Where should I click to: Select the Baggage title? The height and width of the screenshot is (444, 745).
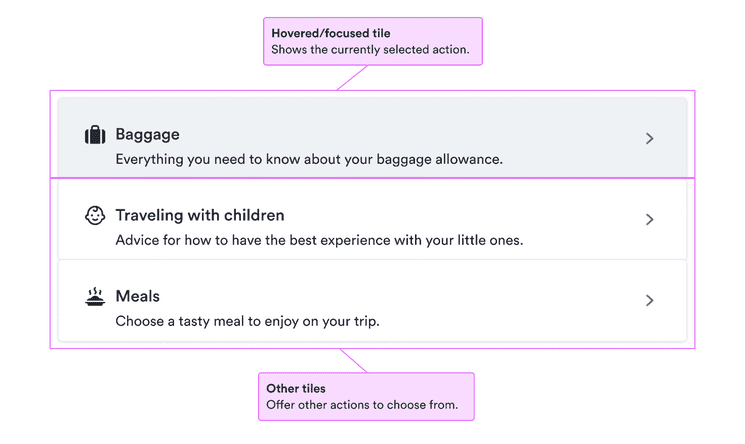[147, 134]
